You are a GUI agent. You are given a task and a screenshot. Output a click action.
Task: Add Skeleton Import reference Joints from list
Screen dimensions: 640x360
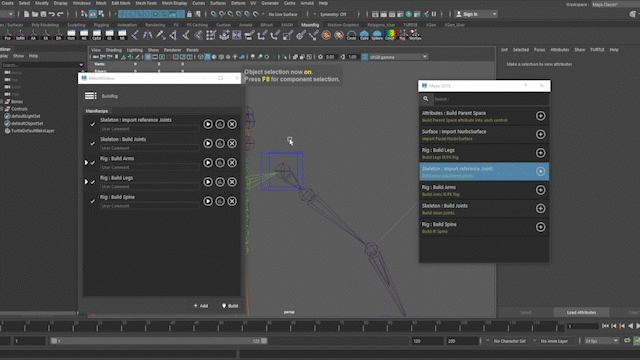[540, 171]
